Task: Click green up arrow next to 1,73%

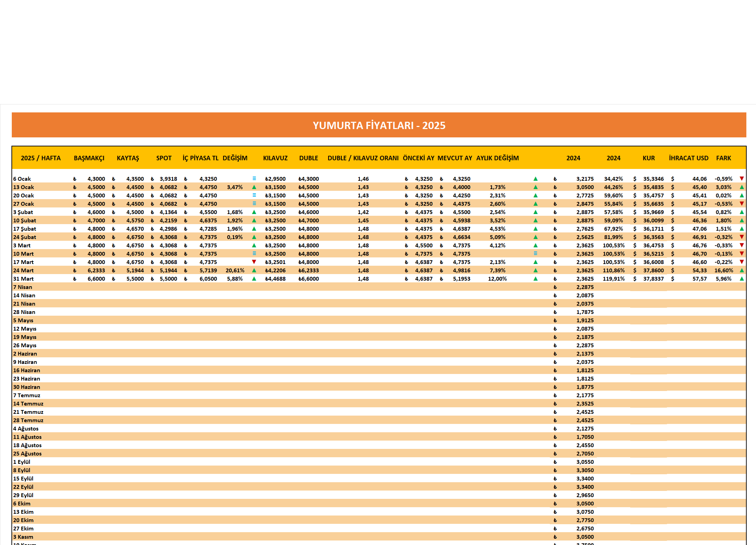Action: [x=535, y=187]
